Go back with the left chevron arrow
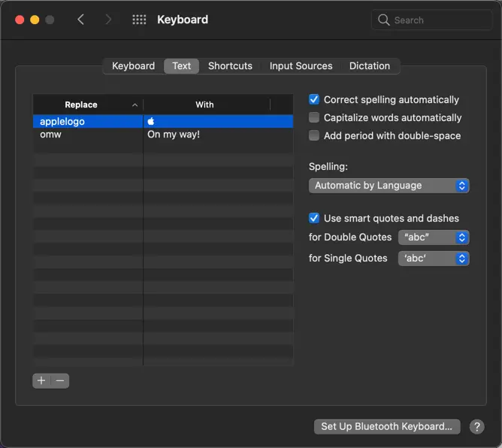The image size is (502, 448). click(x=80, y=20)
